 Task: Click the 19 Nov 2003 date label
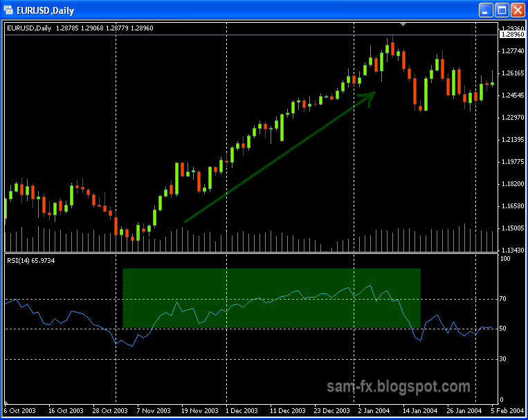(200, 410)
